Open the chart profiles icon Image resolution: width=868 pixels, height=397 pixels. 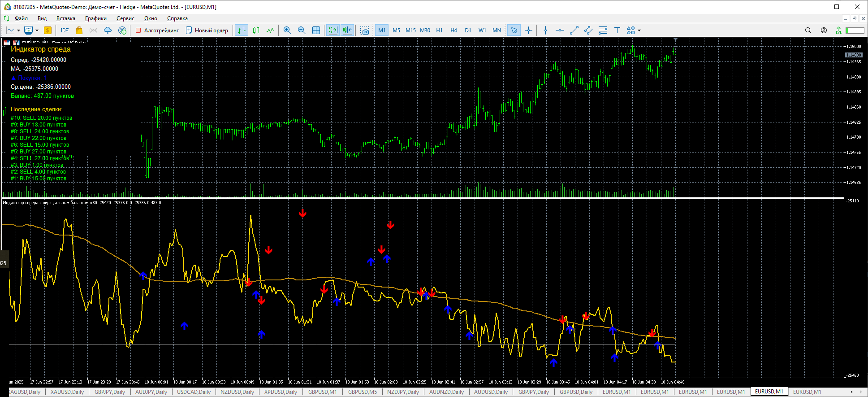click(x=29, y=31)
